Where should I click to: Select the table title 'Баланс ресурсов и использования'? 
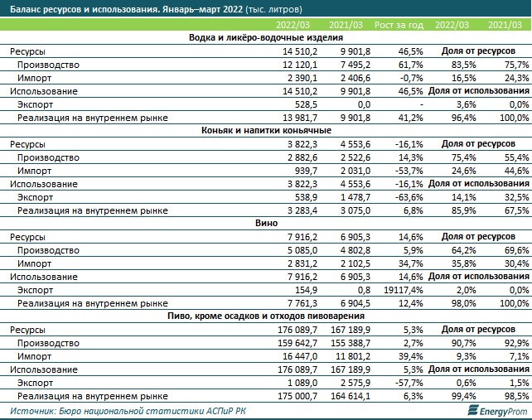click(84, 9)
